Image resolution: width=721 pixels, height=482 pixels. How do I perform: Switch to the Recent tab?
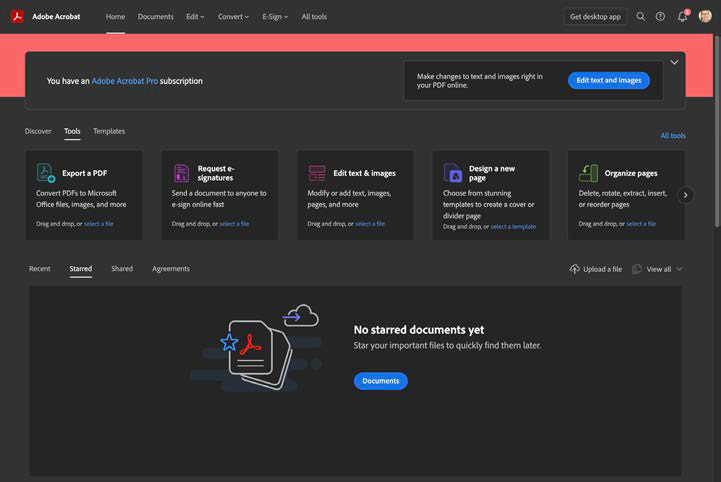40,269
